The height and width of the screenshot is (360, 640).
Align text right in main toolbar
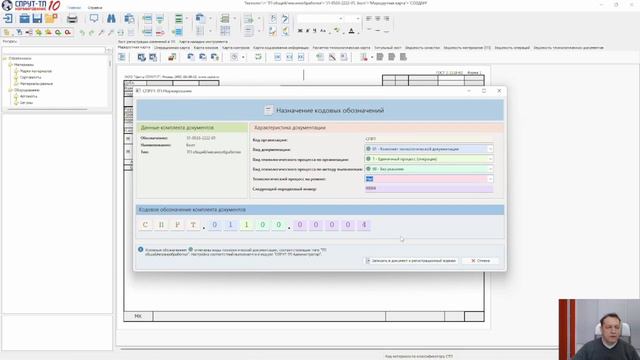click(x=386, y=19)
